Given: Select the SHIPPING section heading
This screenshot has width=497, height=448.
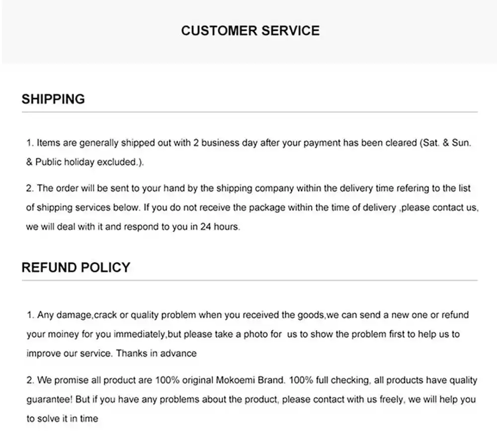Looking at the screenshot, I should 53,99.
